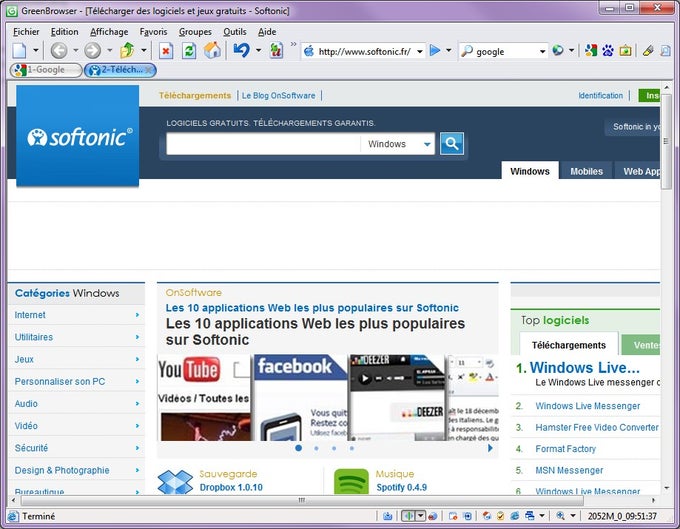Select the fourth carousel dot indicator
Image resolution: width=680 pixels, height=529 pixels.
pos(352,448)
